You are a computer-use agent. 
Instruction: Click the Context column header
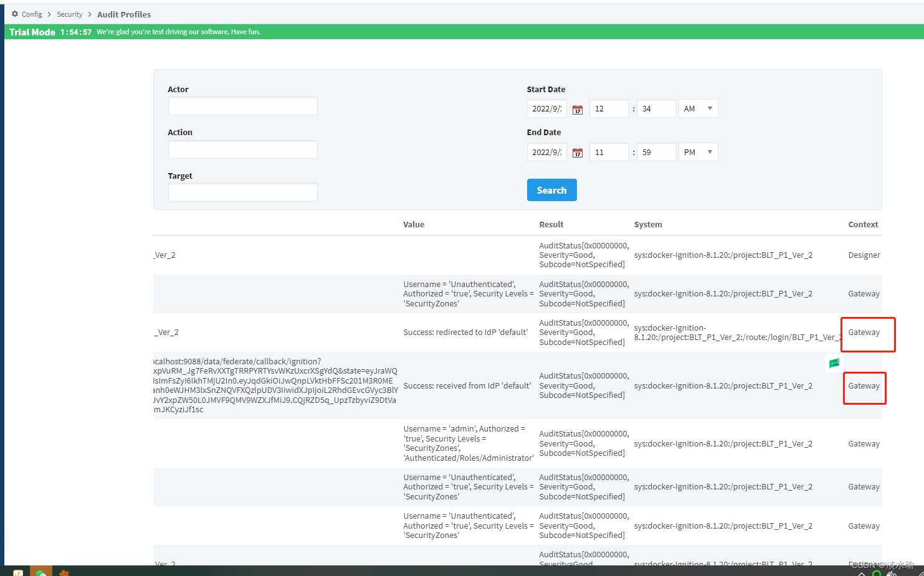(863, 225)
